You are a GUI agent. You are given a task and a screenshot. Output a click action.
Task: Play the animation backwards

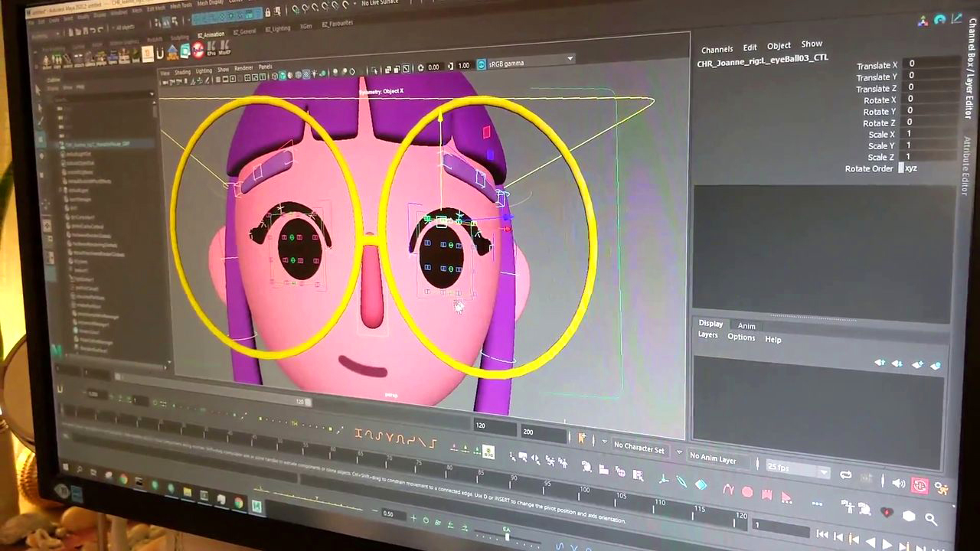871,543
